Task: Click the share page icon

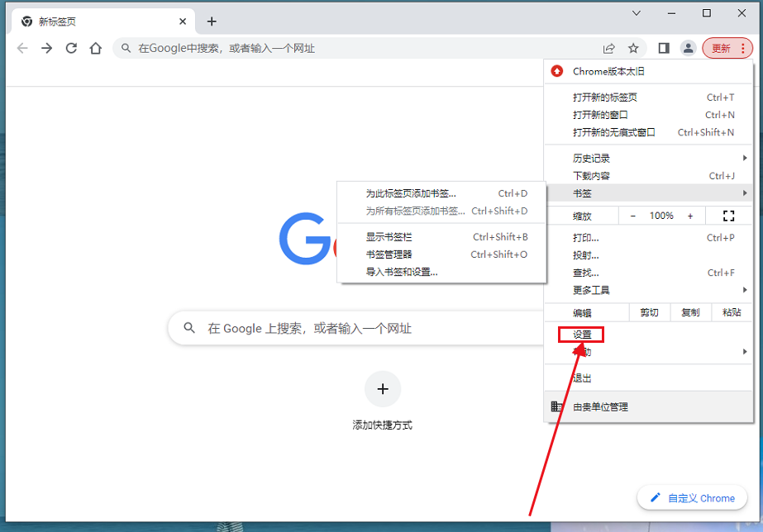Action: (608, 48)
